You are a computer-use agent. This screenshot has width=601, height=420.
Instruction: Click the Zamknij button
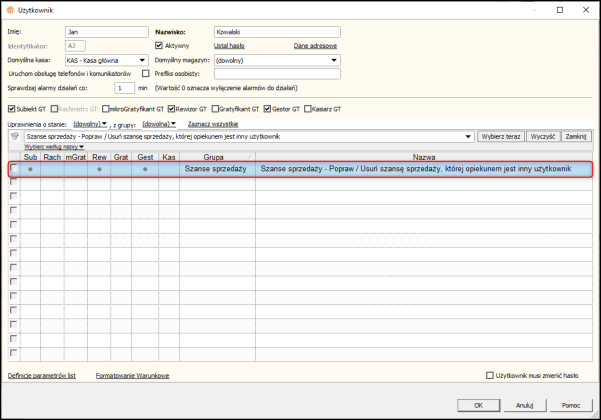(x=576, y=136)
